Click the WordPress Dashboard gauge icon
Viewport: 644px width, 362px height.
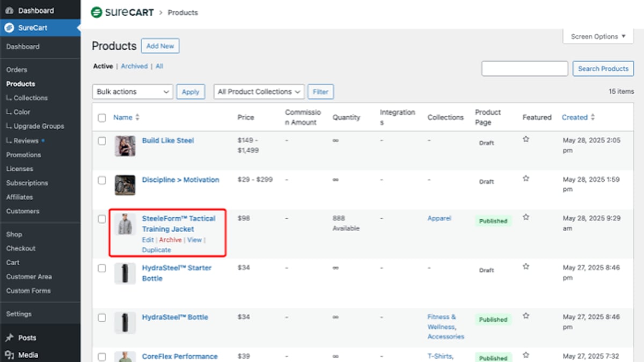point(9,11)
